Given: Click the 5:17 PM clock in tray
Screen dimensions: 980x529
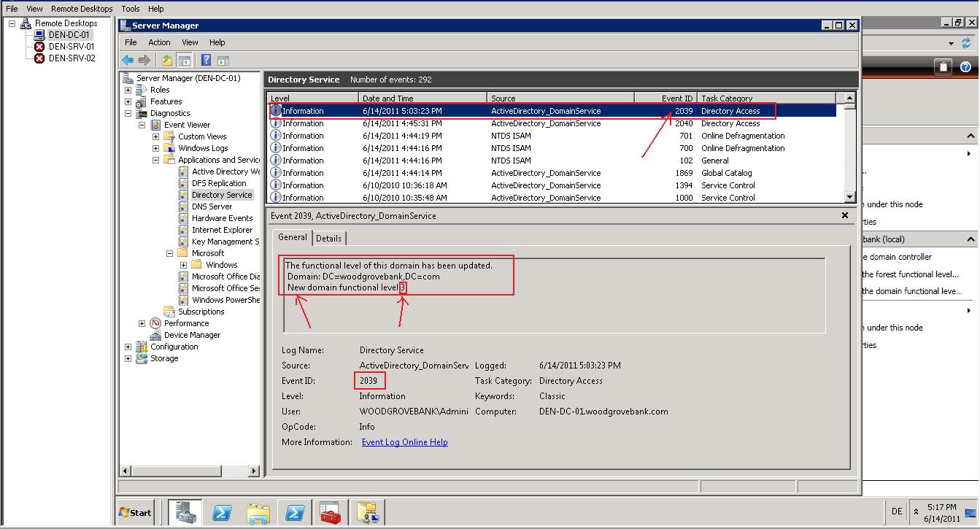Looking at the screenshot, I should [943, 506].
